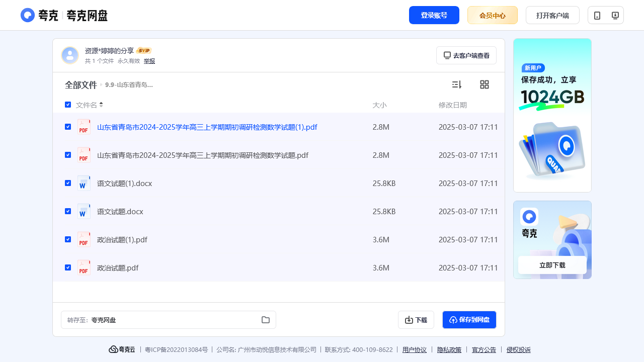
Task: Open file 语文试题.docx
Action: (120, 212)
